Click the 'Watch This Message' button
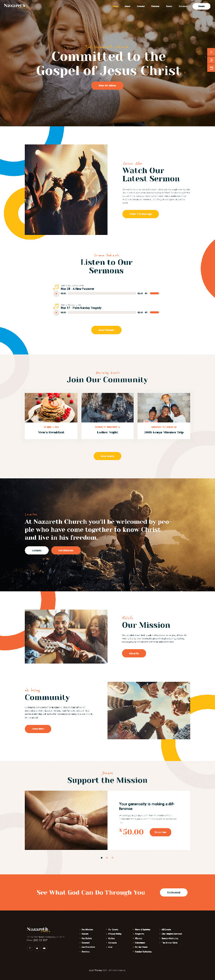 [141, 214]
